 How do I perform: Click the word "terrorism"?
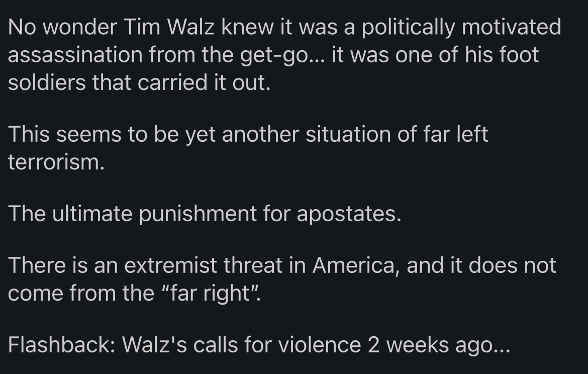coord(55,162)
